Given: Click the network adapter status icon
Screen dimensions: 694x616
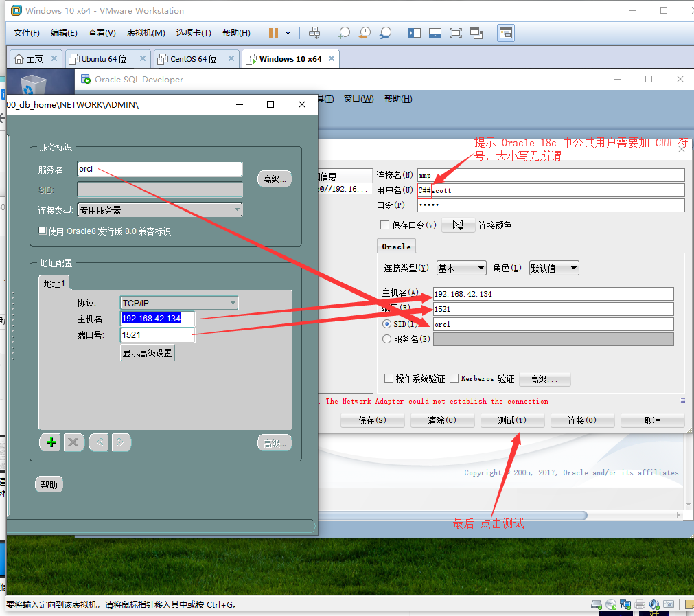Looking at the screenshot, I should [625, 604].
